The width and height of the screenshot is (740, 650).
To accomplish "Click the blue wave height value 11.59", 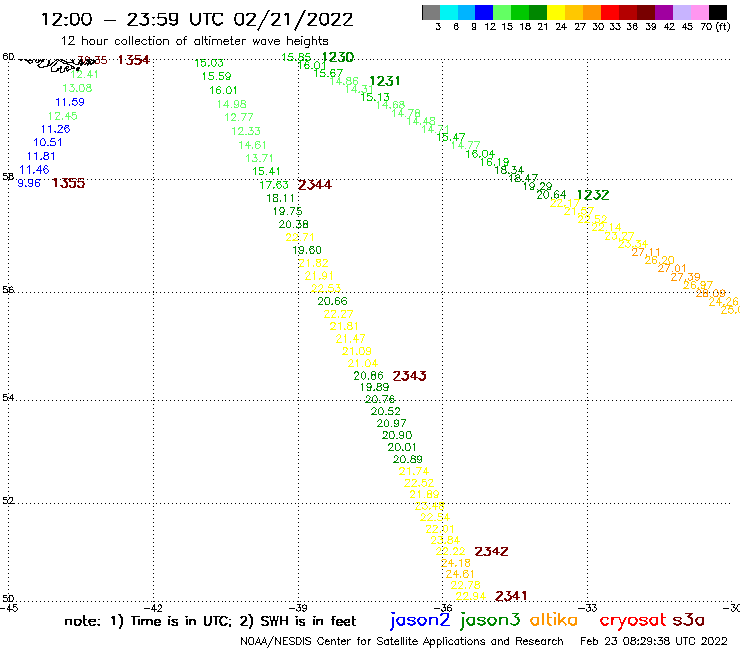I will (x=70, y=102).
